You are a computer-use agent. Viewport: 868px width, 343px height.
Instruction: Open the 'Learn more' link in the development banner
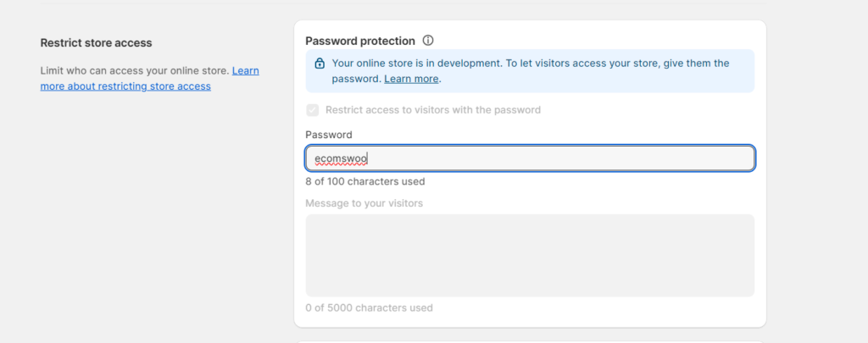411,79
